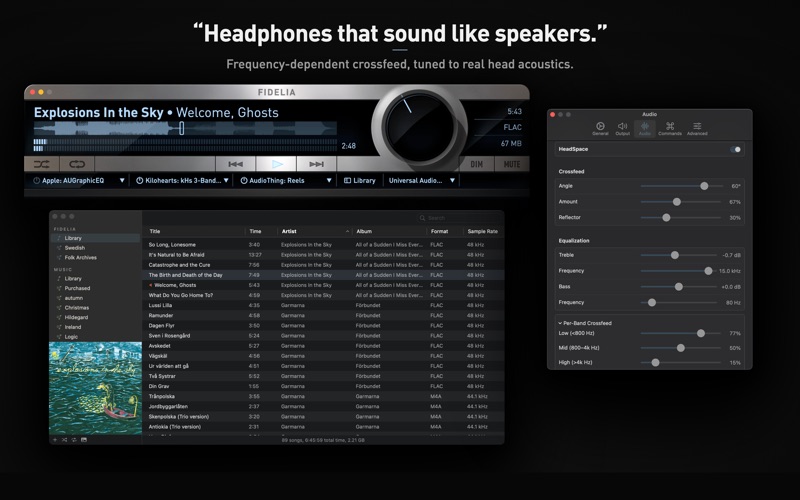This screenshot has width=800, height=500.
Task: Toggle power icon for Apple AUGraphicEQ effect
Action: coord(37,181)
